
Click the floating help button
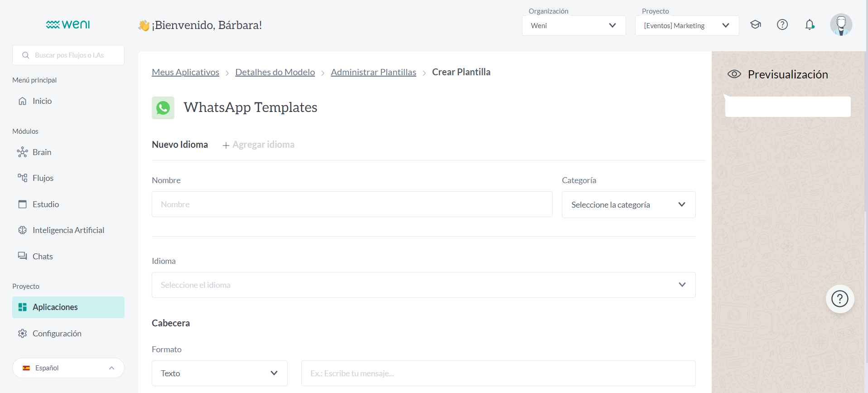pos(840,299)
